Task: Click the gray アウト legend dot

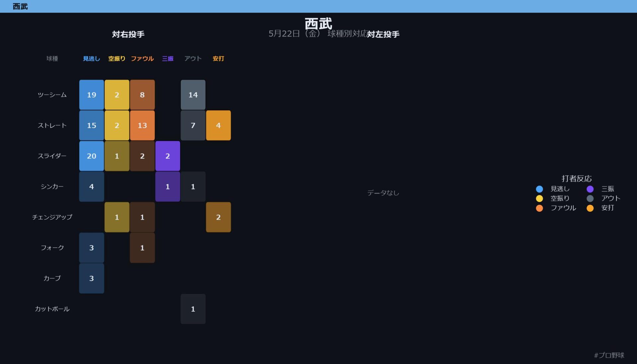Action: (590, 198)
